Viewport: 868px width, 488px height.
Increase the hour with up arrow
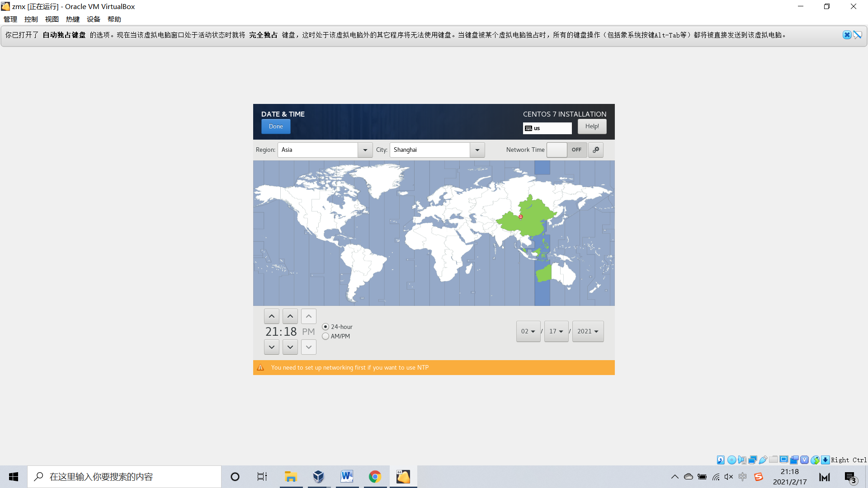pos(272,316)
